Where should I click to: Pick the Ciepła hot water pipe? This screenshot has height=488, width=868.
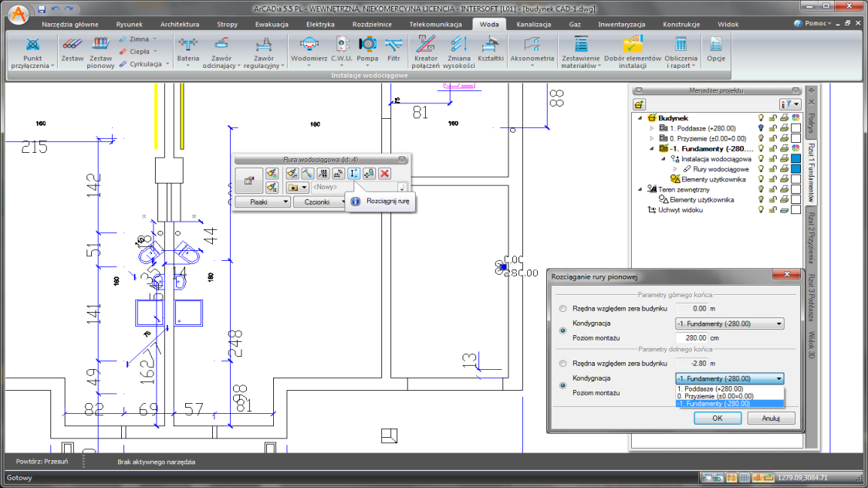point(138,52)
